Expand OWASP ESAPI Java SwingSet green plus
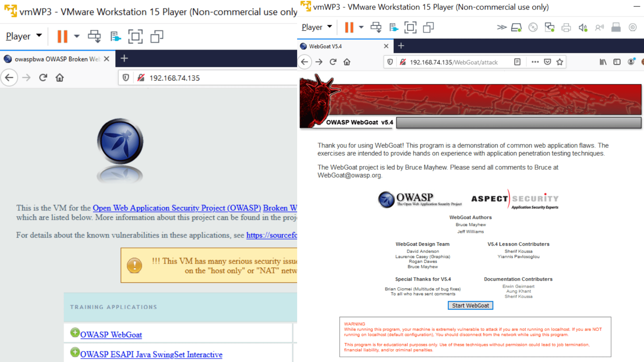644x362 pixels. point(75,352)
